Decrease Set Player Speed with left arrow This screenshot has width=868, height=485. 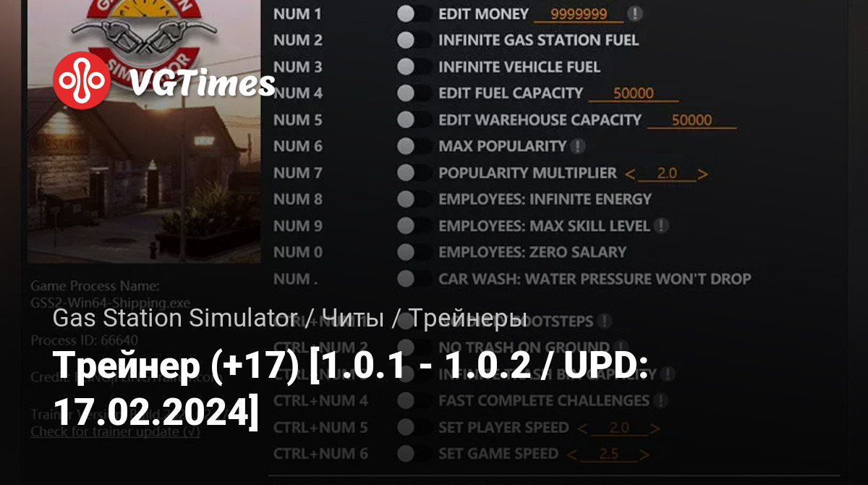point(583,429)
